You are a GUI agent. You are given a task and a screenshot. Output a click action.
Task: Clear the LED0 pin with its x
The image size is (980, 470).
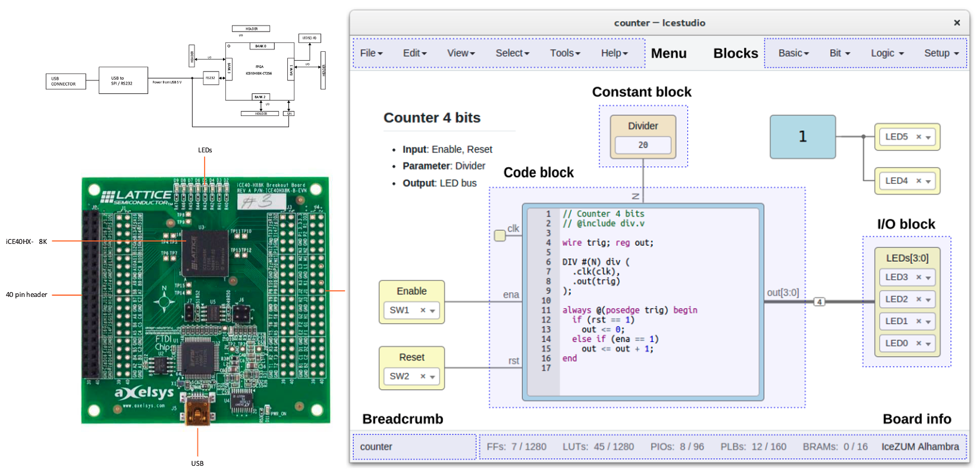click(918, 343)
